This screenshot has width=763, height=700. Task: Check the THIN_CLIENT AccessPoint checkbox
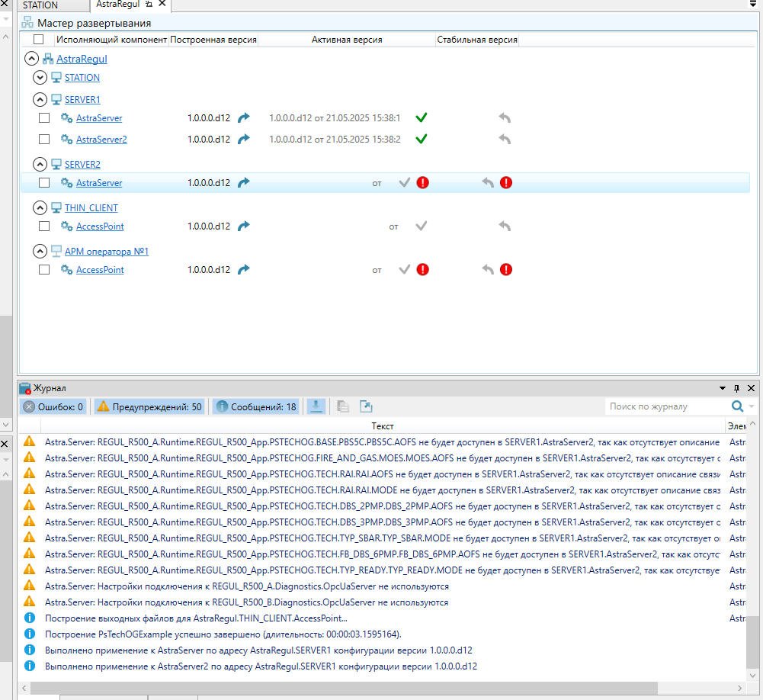pyautogui.click(x=44, y=226)
